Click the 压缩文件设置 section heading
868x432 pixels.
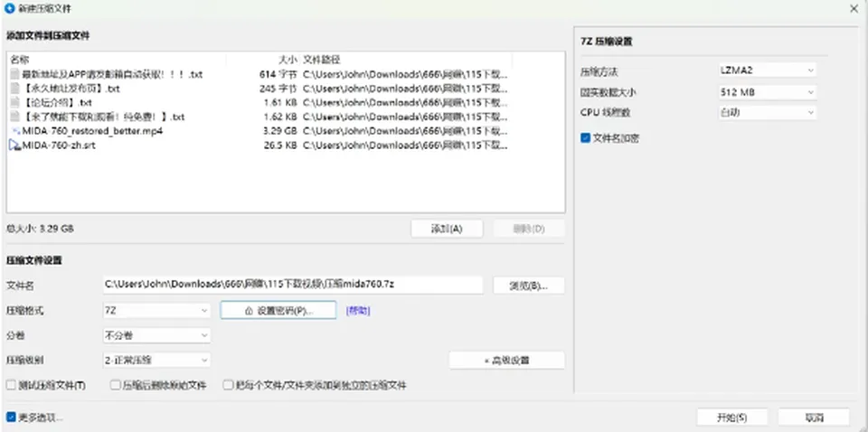(x=34, y=260)
